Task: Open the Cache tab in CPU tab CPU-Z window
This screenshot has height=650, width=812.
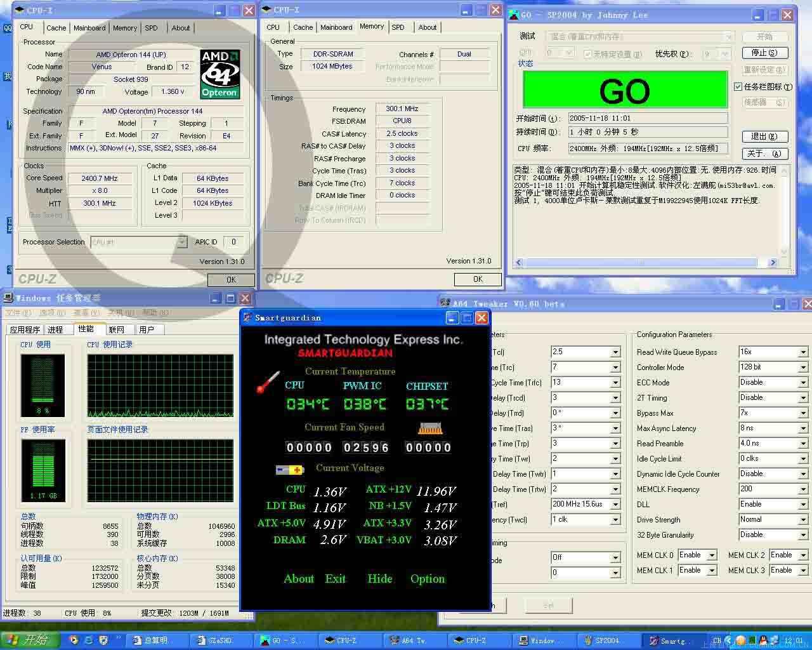Action: (x=56, y=28)
